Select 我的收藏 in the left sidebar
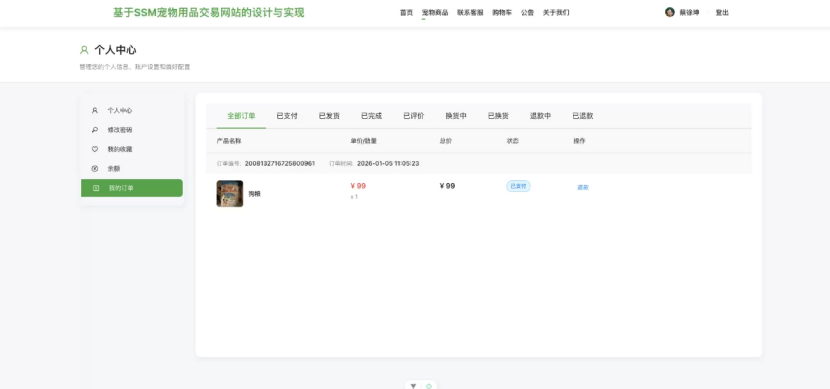830x389 pixels. 132,149
